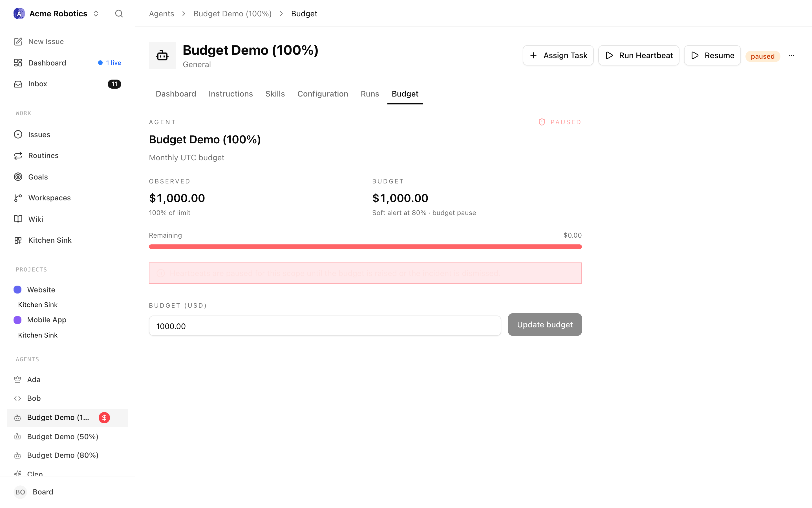Screen dimensions: 812x508
Task: Open the more options ellipsis menu
Action: point(791,55)
